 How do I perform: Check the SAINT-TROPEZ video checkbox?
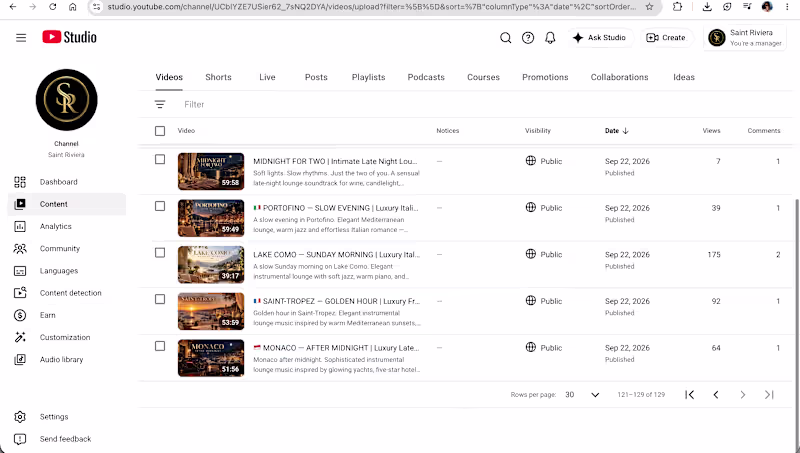tap(160, 299)
